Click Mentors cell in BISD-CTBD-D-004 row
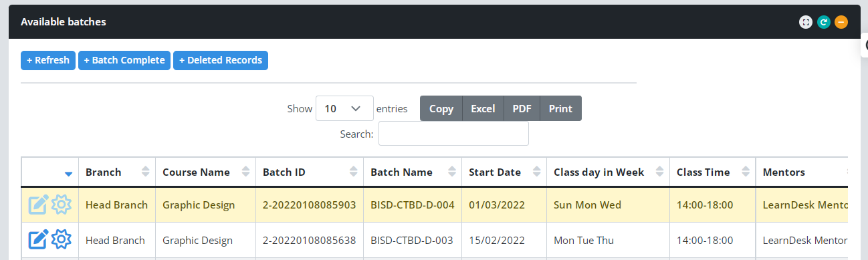This screenshot has height=260, width=868. [x=802, y=205]
